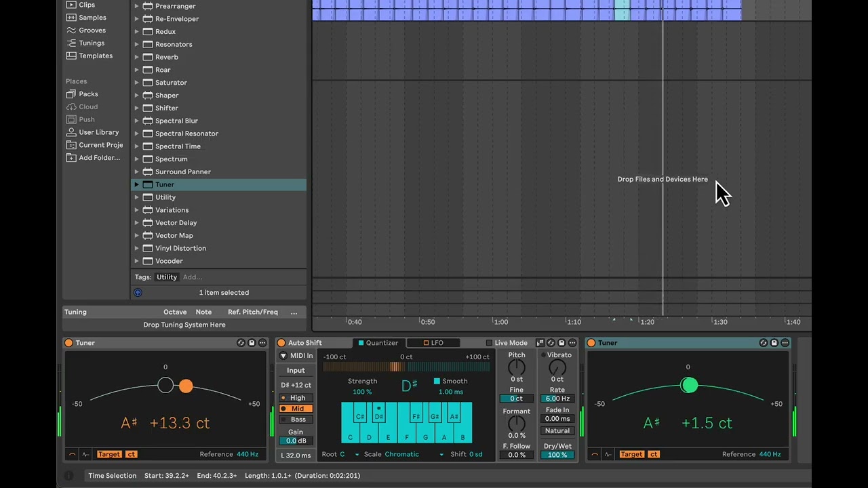
Task: Open the User Library place
Action: 92,132
